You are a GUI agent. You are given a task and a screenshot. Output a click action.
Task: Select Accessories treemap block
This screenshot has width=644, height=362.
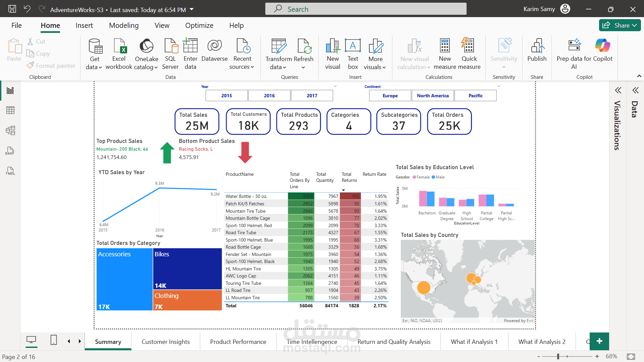(x=124, y=279)
